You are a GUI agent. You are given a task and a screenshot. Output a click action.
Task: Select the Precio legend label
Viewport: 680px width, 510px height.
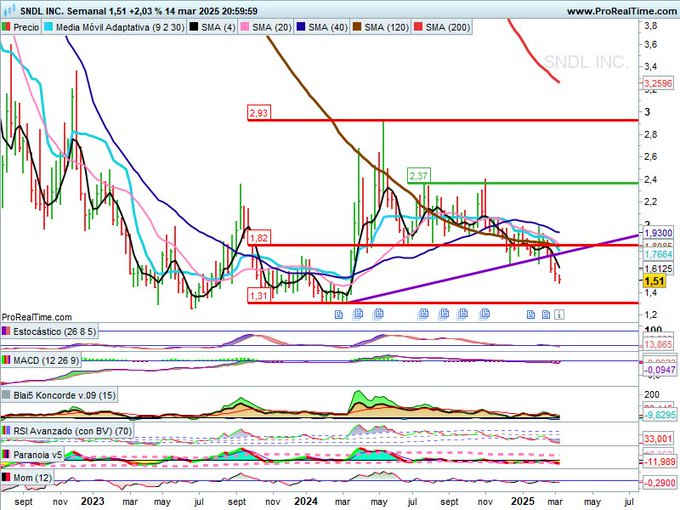tap(26, 27)
